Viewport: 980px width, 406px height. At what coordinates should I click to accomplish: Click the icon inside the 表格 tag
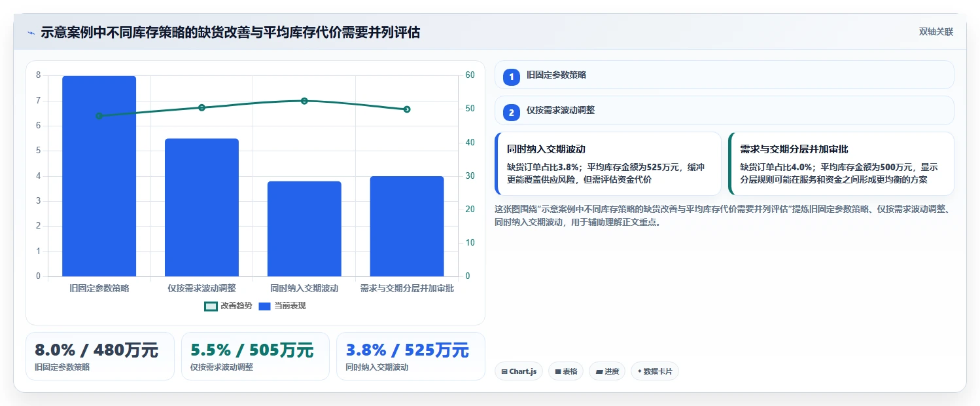558,372
